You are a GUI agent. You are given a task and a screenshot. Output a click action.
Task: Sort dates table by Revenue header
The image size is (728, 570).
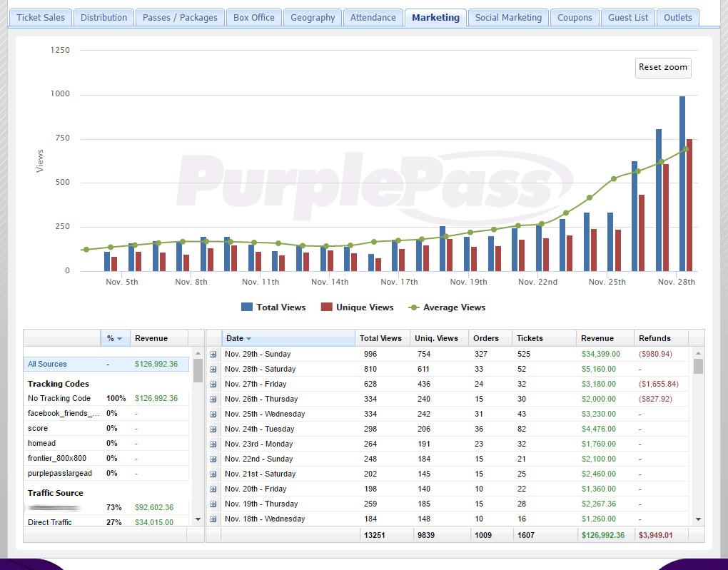coord(605,338)
